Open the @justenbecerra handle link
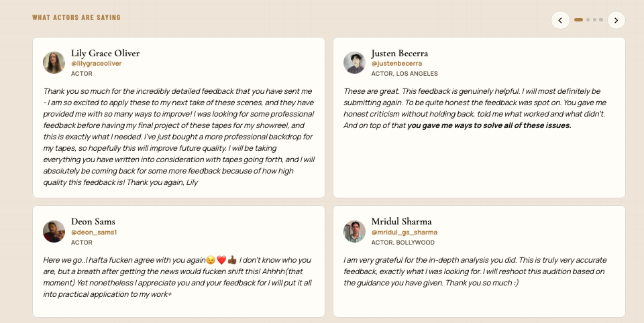 (396, 64)
